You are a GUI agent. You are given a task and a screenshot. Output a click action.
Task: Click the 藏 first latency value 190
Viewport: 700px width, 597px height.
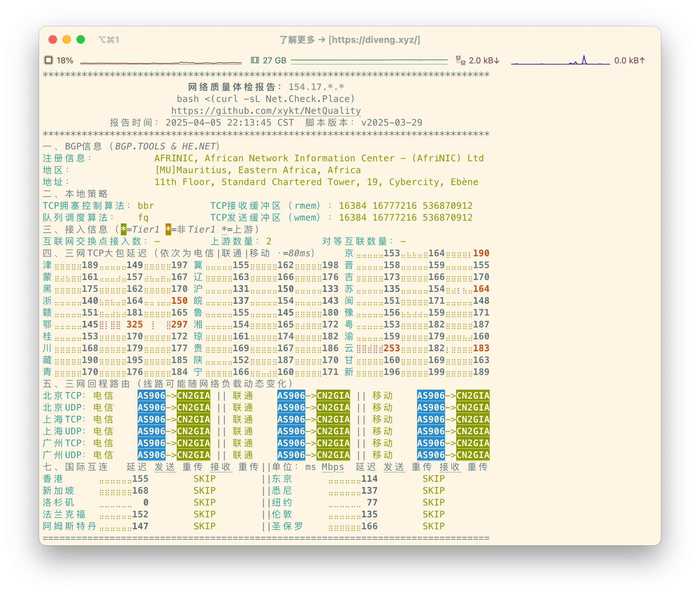tap(90, 360)
